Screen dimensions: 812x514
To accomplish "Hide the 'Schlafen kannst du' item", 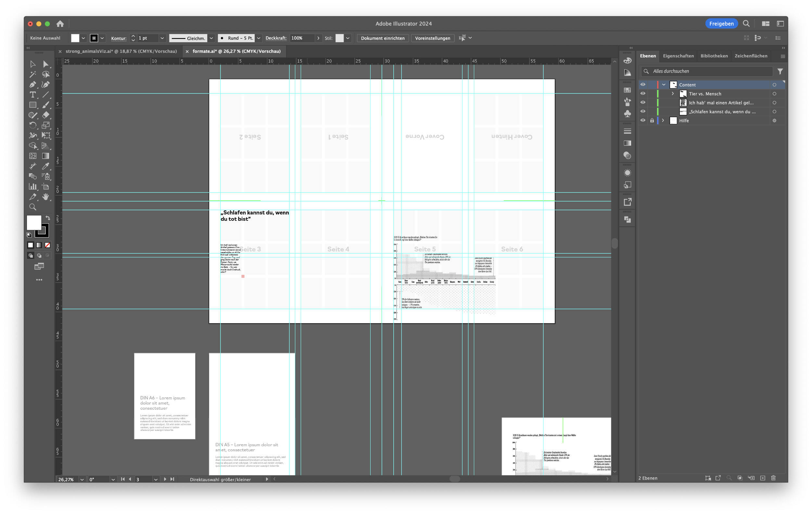I will tap(643, 112).
